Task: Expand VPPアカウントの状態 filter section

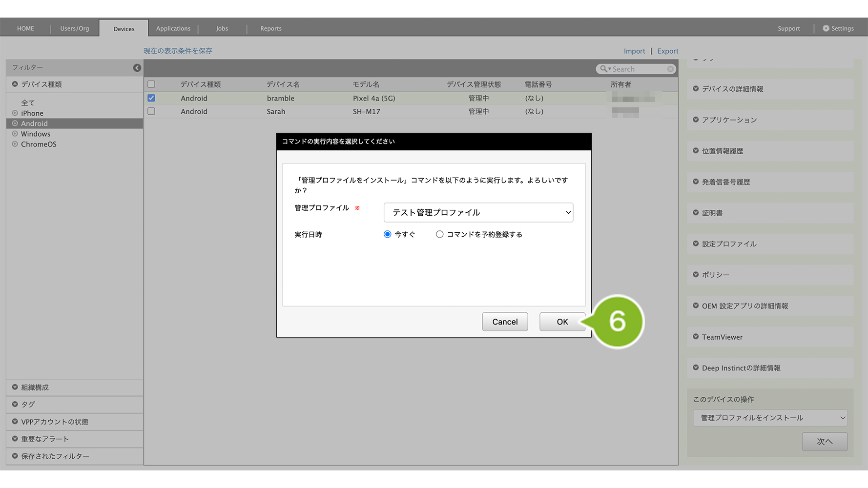Action: (x=74, y=422)
